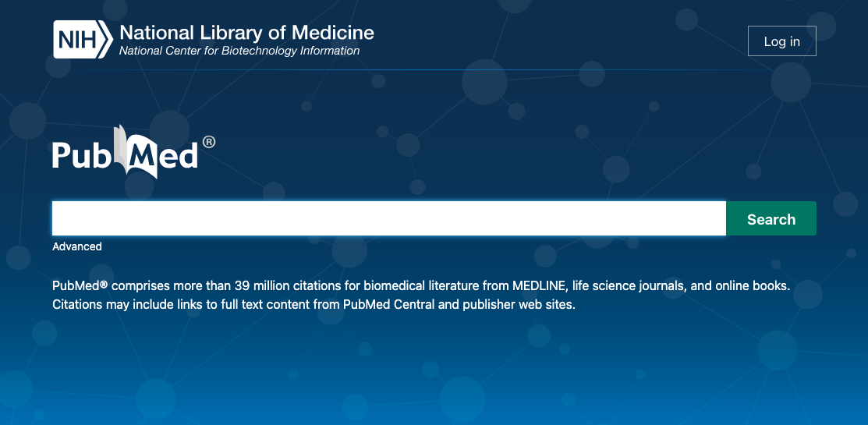Click "PubMed Central" in the description text

click(388, 304)
